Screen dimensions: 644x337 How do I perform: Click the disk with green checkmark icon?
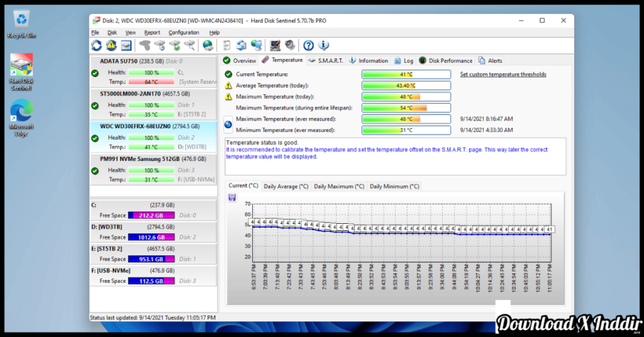coord(175,45)
